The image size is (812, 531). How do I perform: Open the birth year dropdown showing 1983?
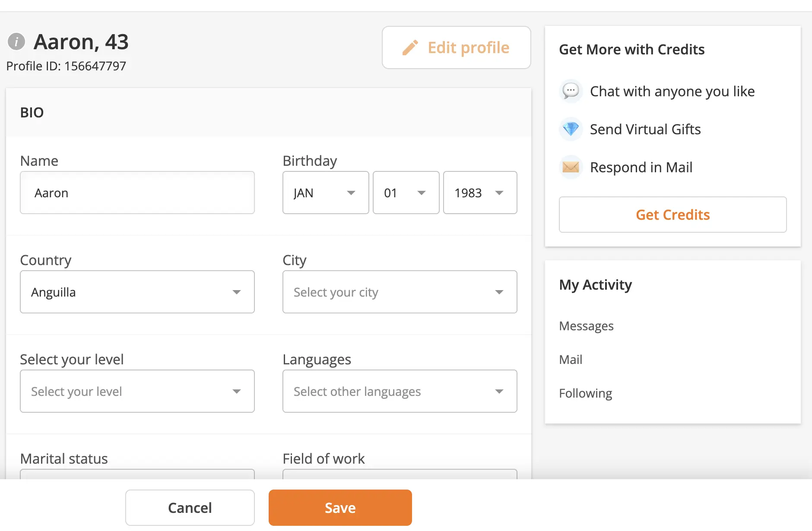(480, 193)
